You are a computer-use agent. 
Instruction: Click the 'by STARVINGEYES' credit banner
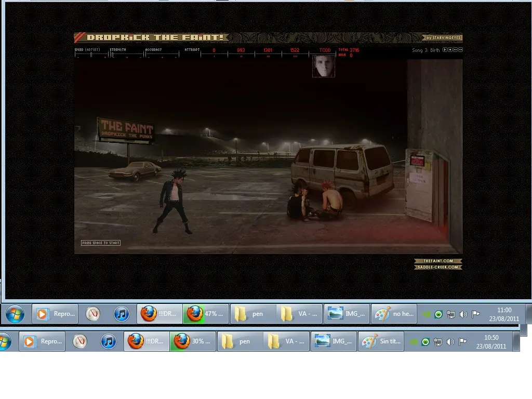pyautogui.click(x=442, y=37)
